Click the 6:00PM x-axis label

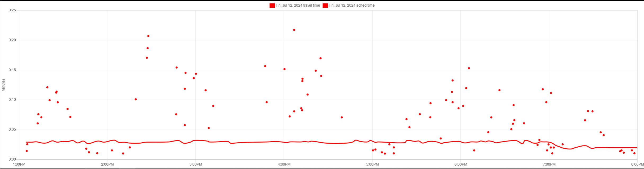(x=460, y=165)
